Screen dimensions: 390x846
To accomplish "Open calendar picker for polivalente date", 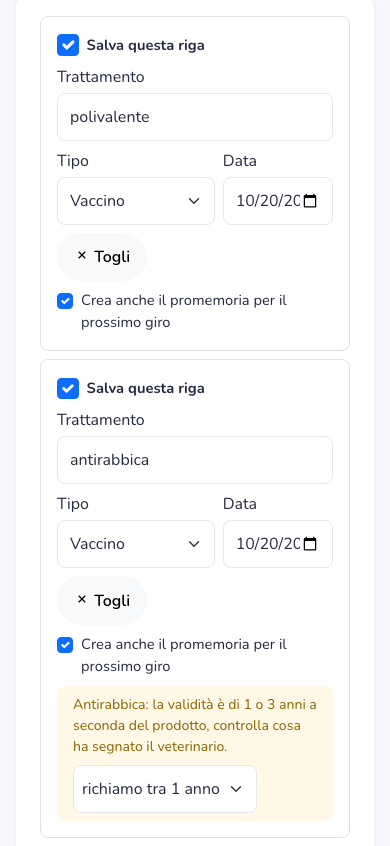I will click(310, 201).
